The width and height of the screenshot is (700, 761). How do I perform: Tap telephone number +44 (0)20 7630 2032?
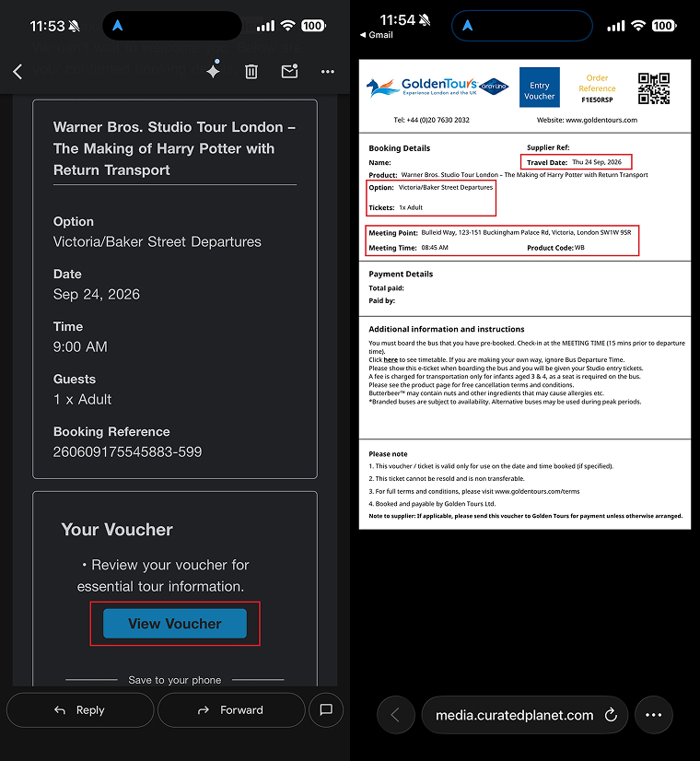click(437, 120)
